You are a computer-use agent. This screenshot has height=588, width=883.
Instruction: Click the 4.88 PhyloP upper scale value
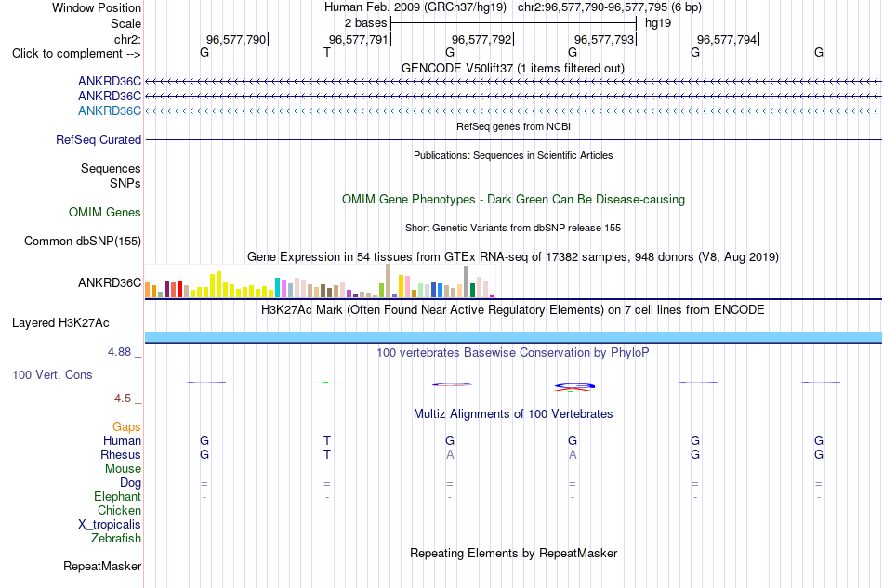click(119, 352)
